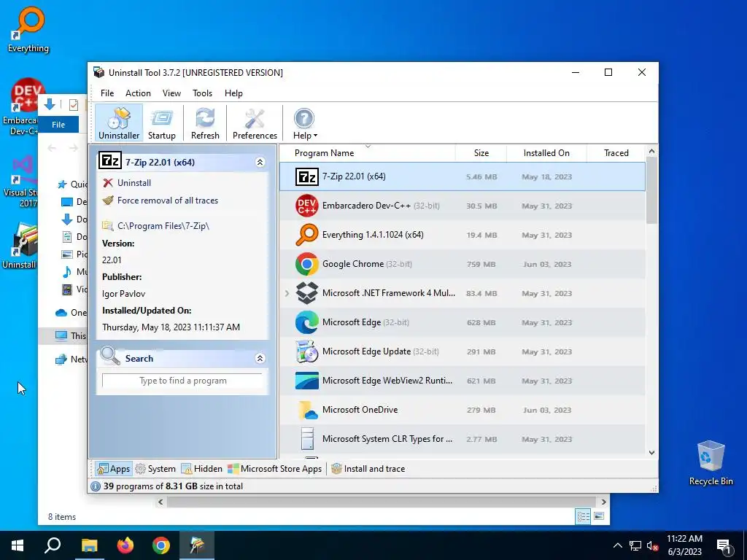
Task: Switch to Microsoft Store Apps tab
Action: 275,469
